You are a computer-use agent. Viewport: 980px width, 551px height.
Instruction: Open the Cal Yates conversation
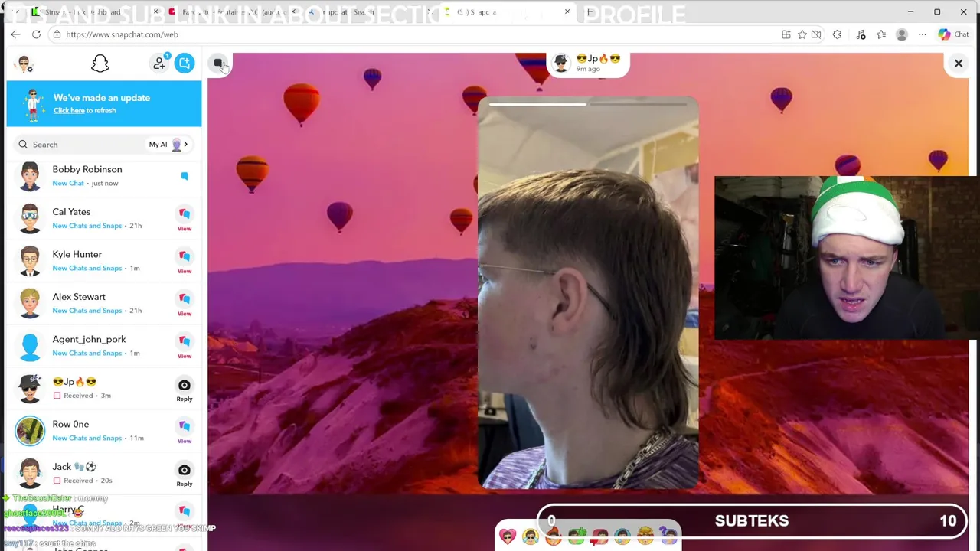(104, 218)
